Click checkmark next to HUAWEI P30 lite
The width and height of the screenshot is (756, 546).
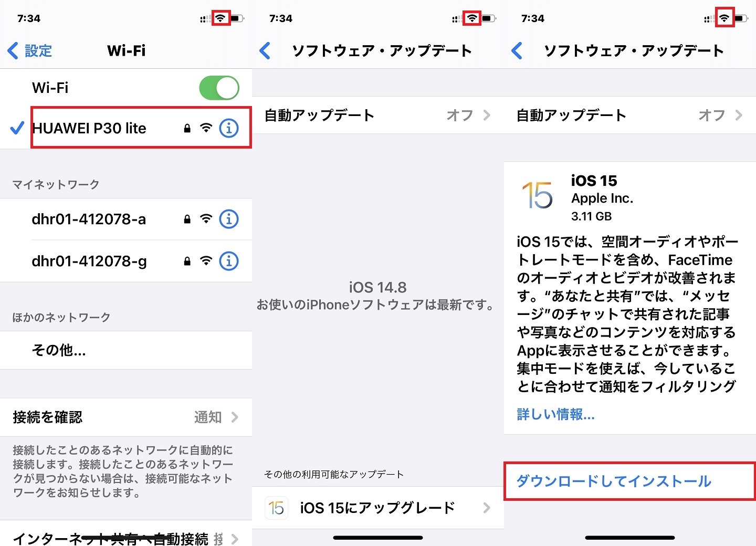[x=17, y=128]
